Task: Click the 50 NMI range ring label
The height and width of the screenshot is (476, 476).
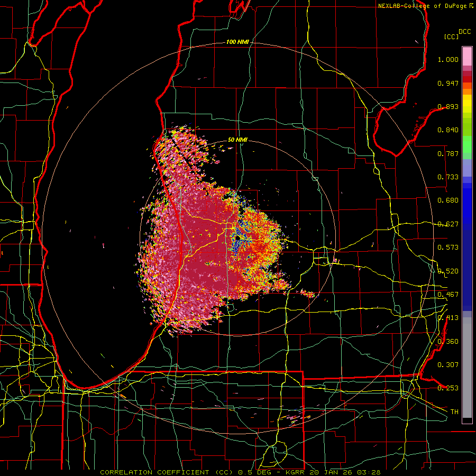Action: point(237,140)
